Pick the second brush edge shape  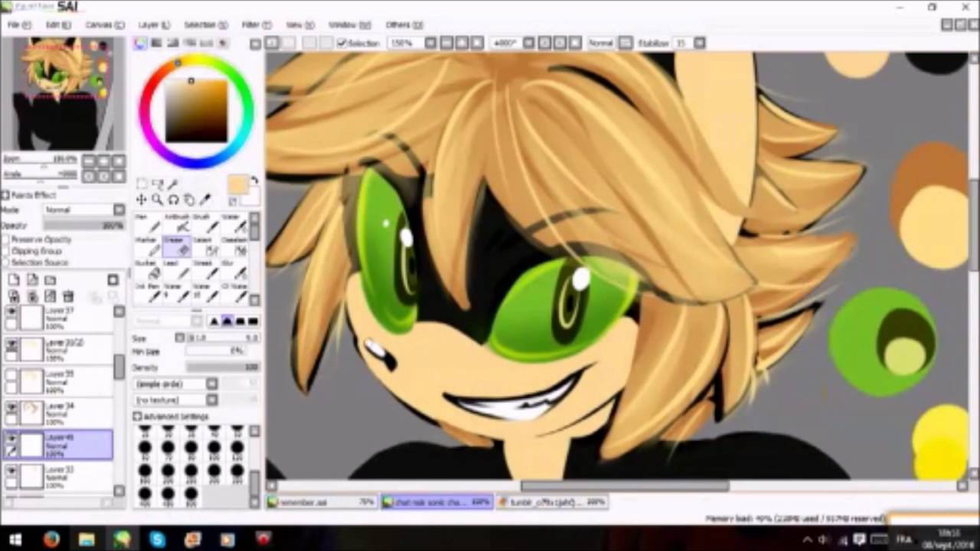[227, 321]
